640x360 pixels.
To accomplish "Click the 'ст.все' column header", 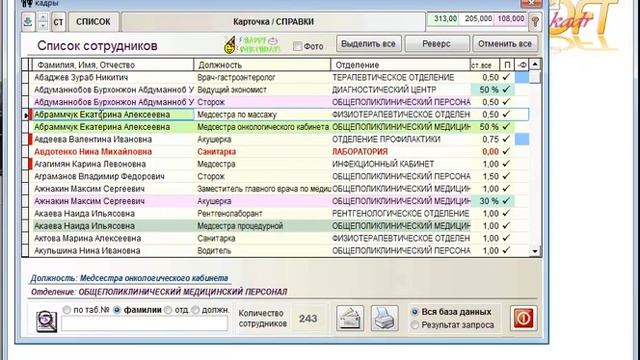I will coord(484,65).
